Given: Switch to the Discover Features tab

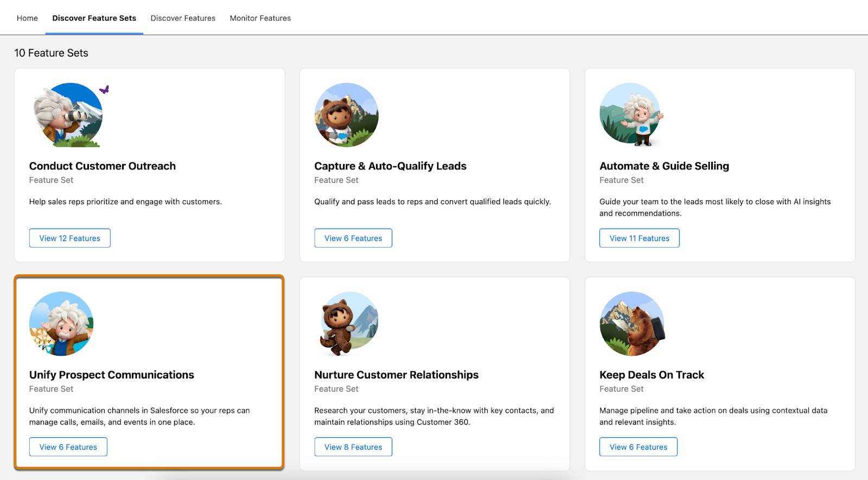Looking at the screenshot, I should click(183, 17).
